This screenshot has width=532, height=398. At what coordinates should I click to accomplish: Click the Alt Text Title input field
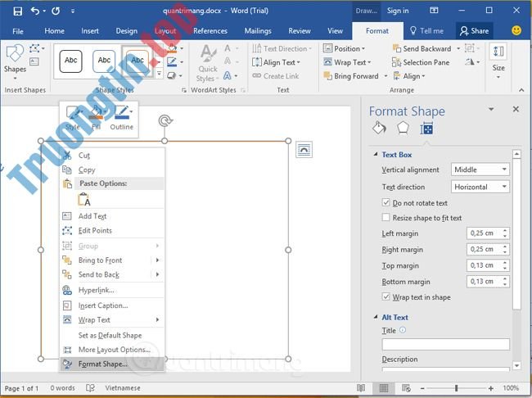point(446,344)
